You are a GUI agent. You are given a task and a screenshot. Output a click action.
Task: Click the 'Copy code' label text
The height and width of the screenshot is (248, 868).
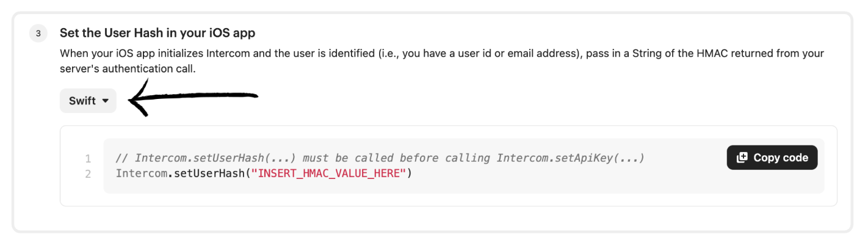click(x=781, y=158)
